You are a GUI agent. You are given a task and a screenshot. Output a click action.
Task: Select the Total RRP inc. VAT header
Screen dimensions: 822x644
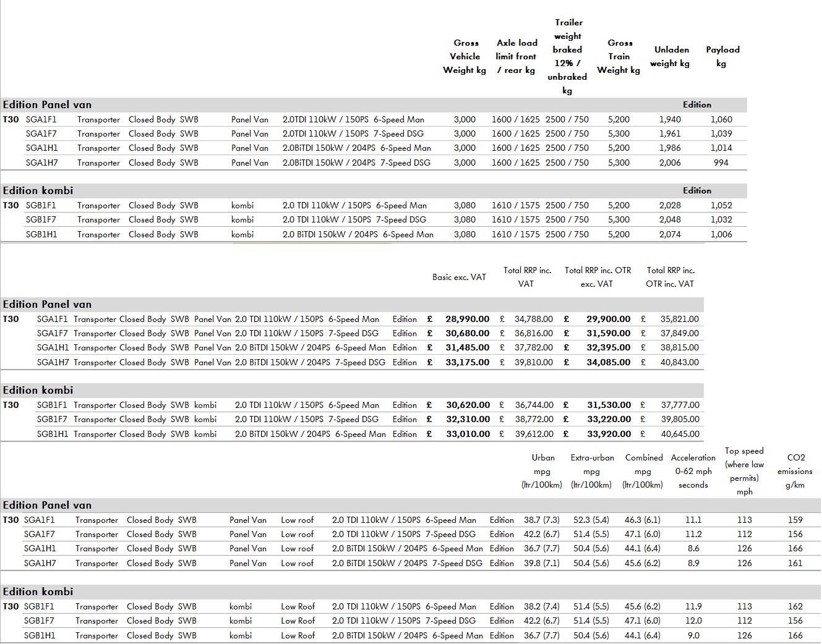pos(527,277)
